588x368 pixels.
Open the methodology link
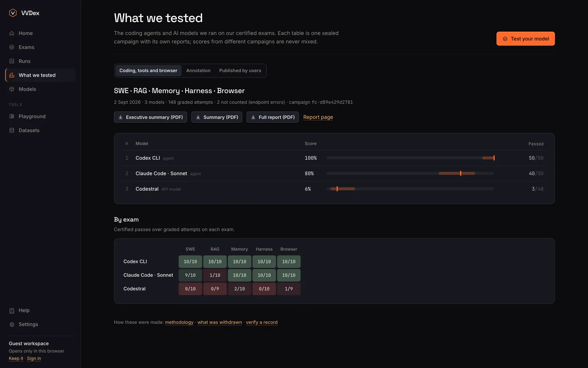[179, 322]
